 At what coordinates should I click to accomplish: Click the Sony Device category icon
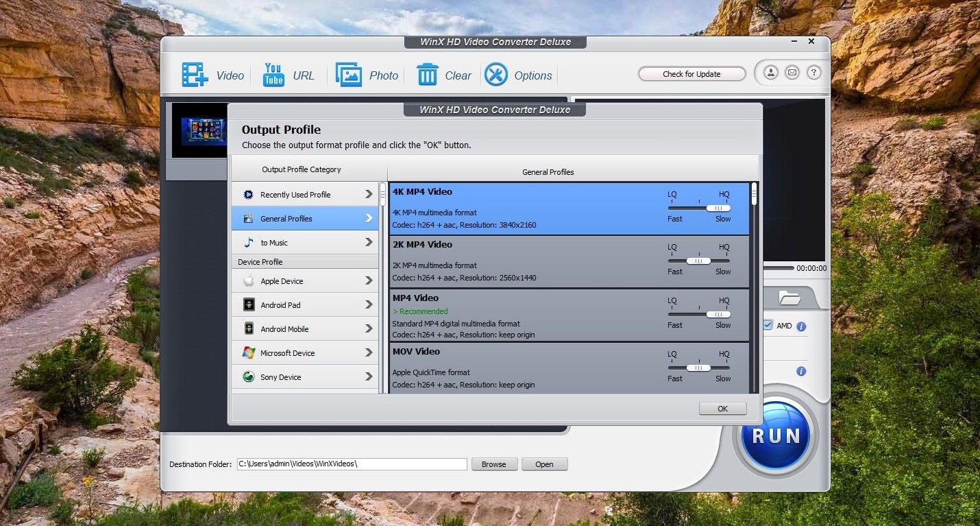248,376
